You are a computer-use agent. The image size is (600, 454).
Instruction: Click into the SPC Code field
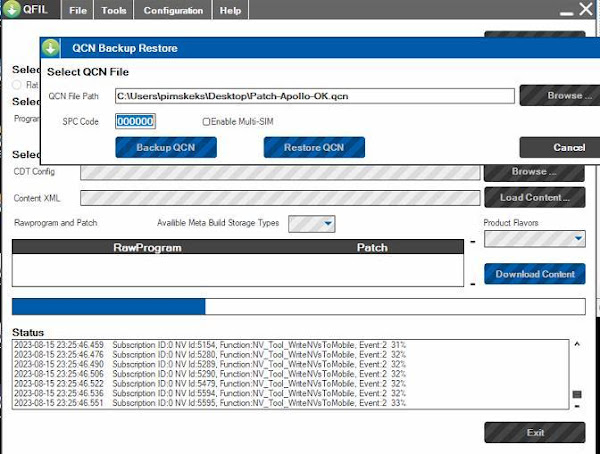coord(135,121)
